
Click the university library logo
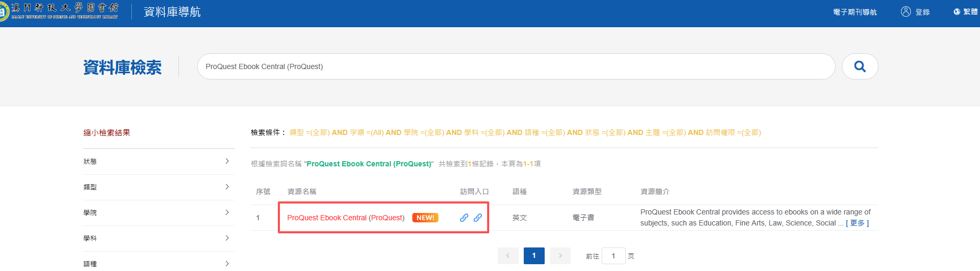point(59,11)
